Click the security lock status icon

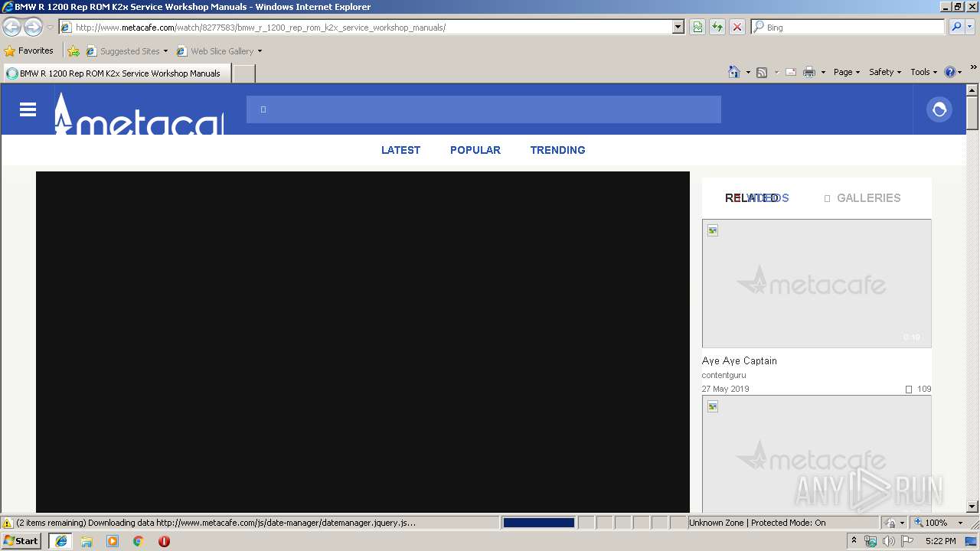[890, 523]
